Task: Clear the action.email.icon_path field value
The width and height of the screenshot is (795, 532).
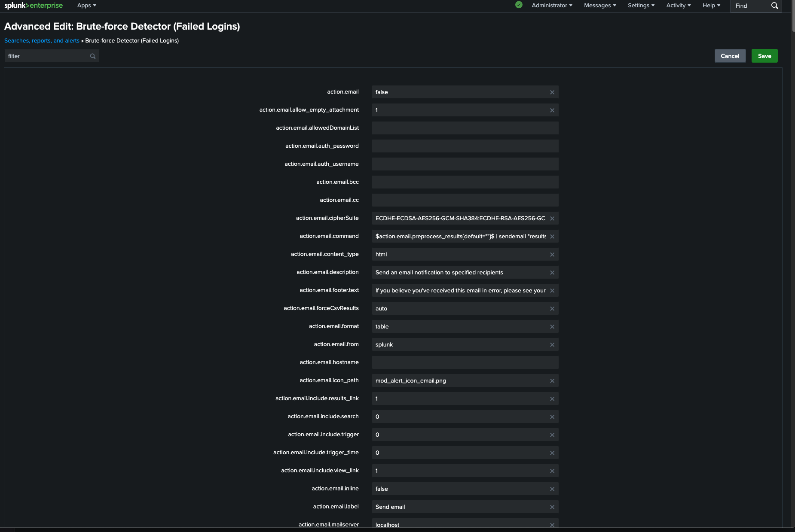Action: tap(552, 381)
